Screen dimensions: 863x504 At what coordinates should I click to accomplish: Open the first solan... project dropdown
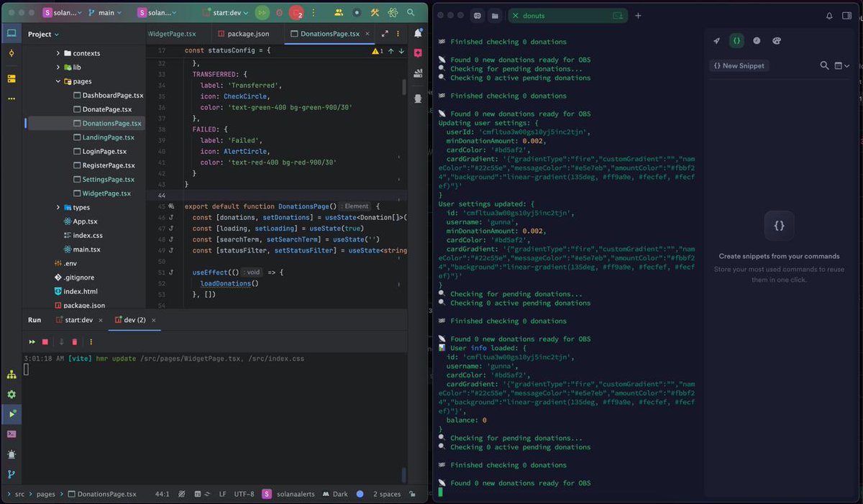[x=63, y=13]
